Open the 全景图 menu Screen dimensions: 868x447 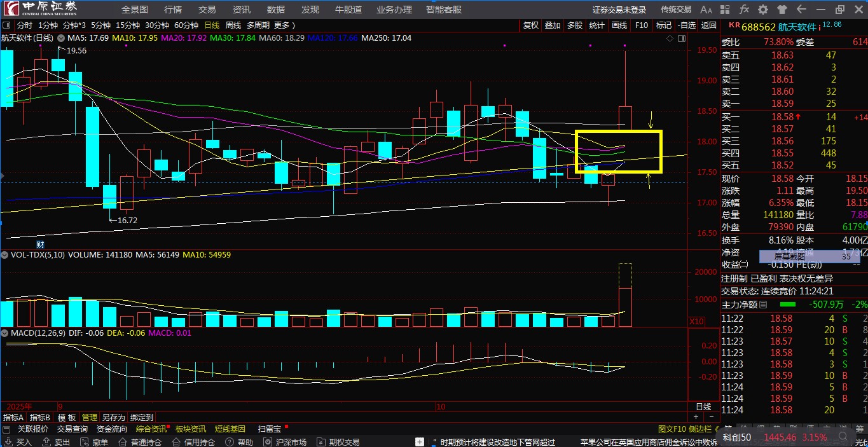pyautogui.click(x=135, y=10)
